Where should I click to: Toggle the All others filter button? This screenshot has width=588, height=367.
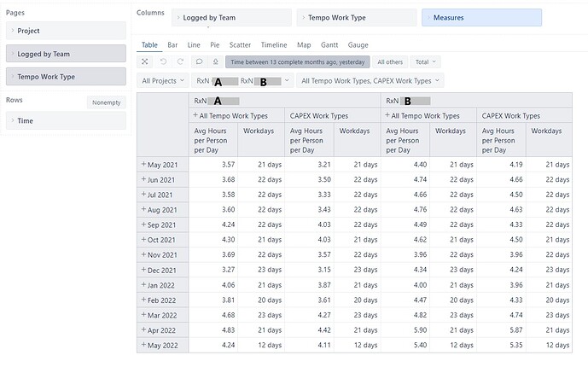coord(390,61)
